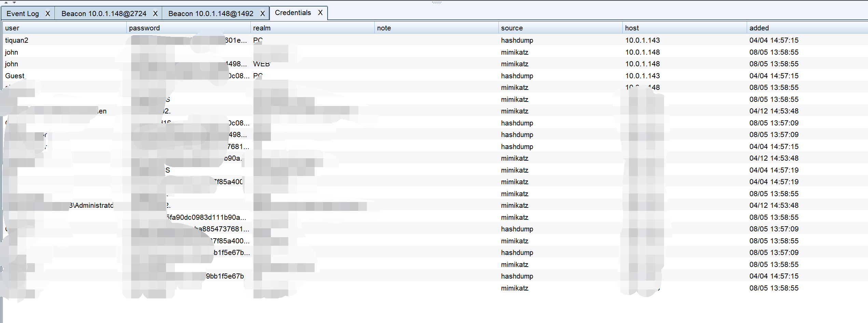Open the Beacon 10.0.1.148@1492 tab

click(x=210, y=14)
